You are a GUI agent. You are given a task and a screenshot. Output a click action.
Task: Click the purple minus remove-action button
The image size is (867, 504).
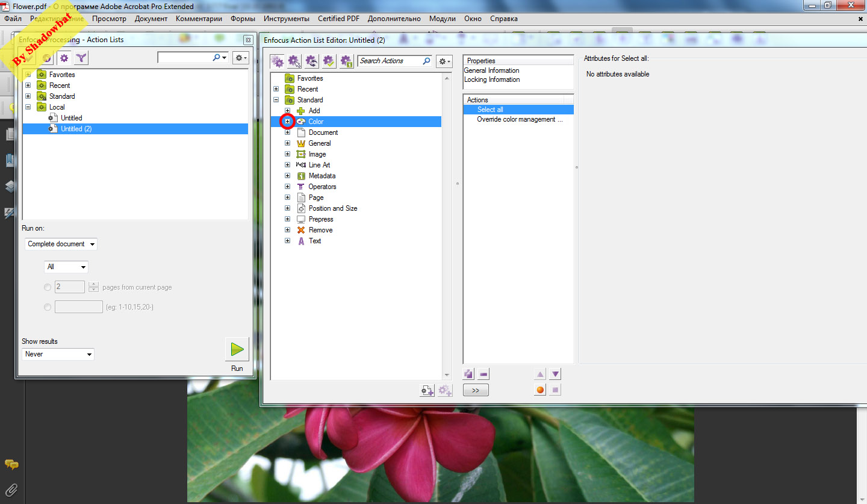click(483, 374)
